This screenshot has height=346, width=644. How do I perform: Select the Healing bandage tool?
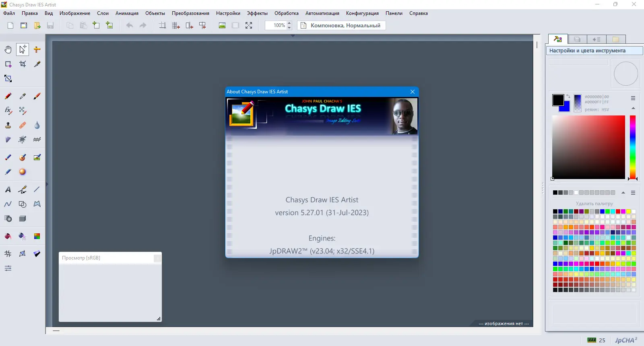click(23, 125)
